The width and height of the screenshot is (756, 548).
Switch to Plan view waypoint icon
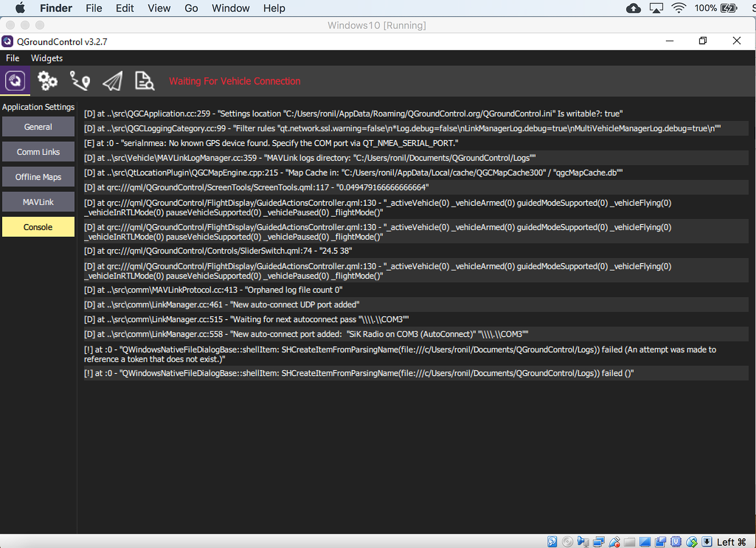coord(80,81)
